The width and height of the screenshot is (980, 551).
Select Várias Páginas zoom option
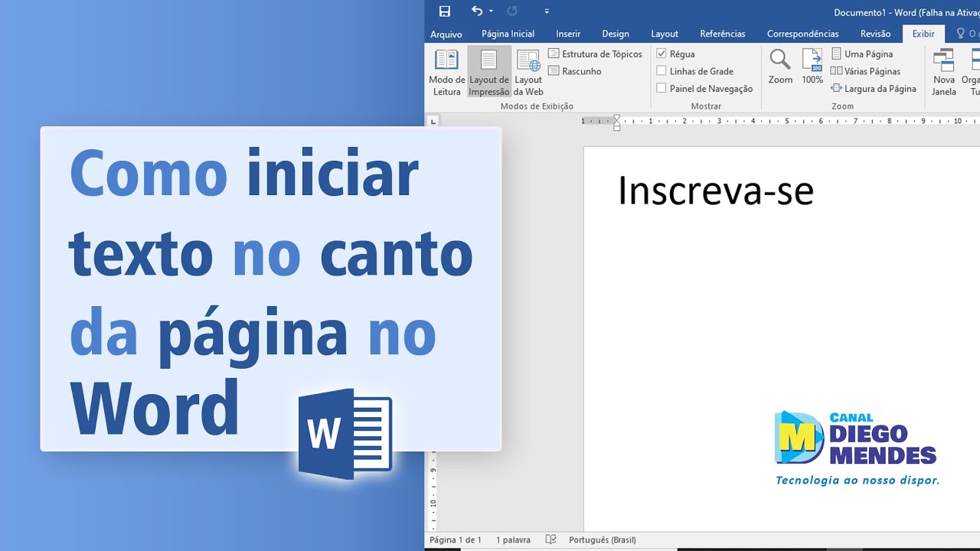(866, 71)
